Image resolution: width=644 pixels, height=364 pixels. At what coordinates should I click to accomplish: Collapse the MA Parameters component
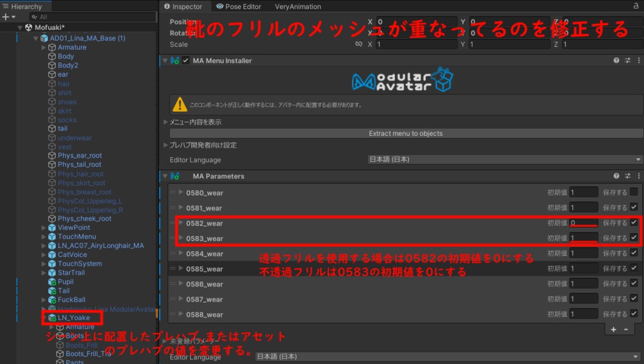pyautogui.click(x=165, y=176)
